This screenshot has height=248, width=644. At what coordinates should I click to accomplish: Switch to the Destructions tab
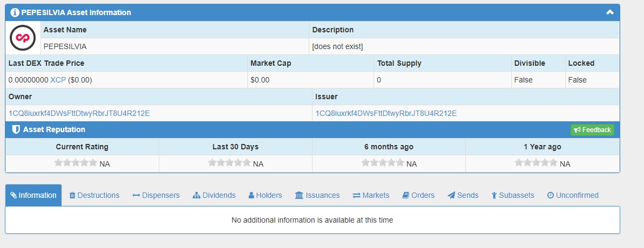click(x=94, y=195)
